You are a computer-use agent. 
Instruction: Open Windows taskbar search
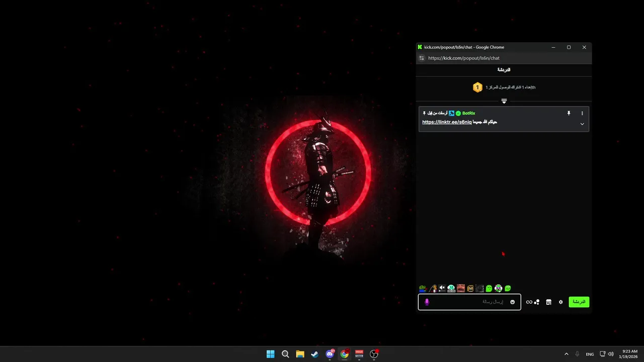tap(285, 354)
